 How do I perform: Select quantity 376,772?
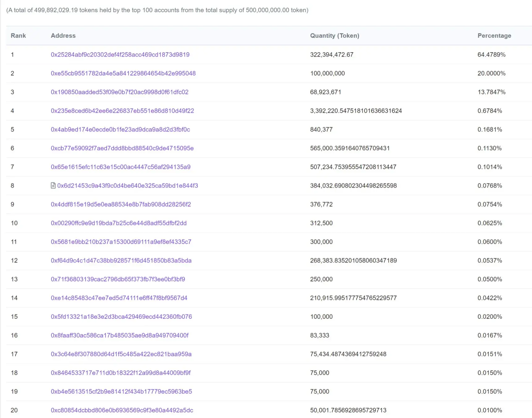point(321,204)
